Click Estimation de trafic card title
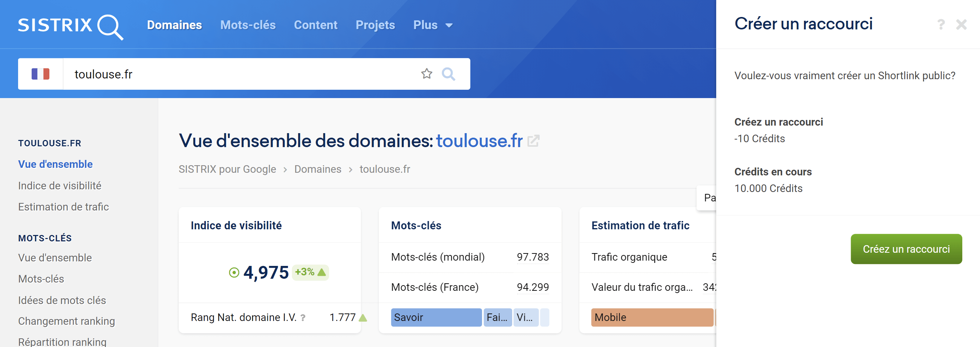Viewport: 980px width, 347px height. pos(640,225)
